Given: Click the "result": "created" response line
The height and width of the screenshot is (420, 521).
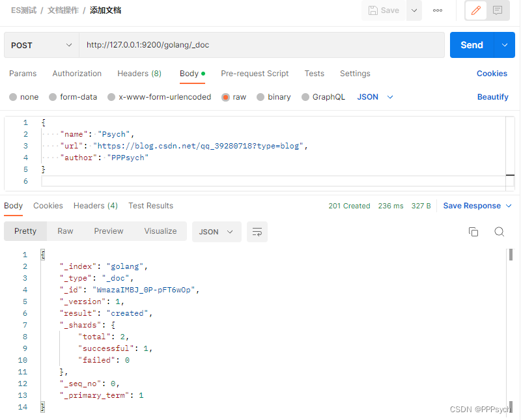Looking at the screenshot, I should pos(106,313).
